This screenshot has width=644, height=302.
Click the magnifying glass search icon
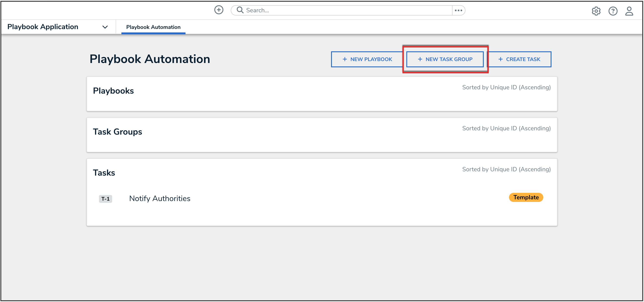pyautogui.click(x=240, y=10)
